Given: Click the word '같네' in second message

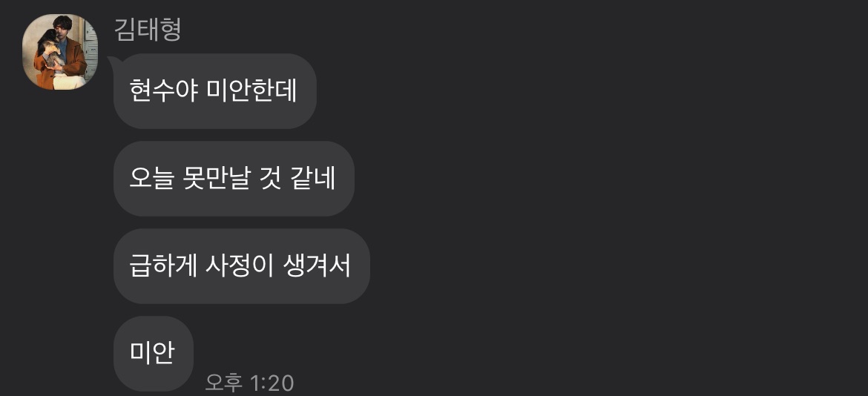Looking at the screenshot, I should 313,178.
